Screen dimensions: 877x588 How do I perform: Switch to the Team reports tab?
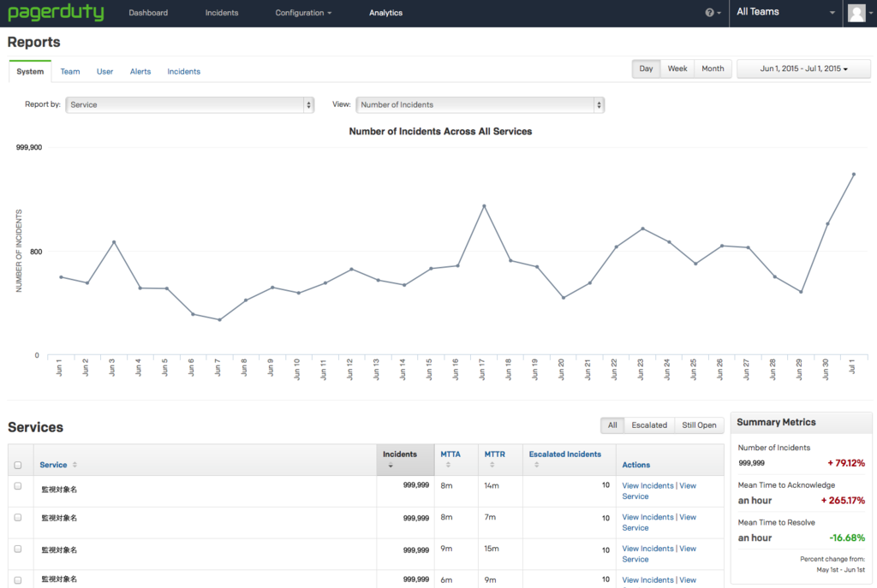pos(70,72)
